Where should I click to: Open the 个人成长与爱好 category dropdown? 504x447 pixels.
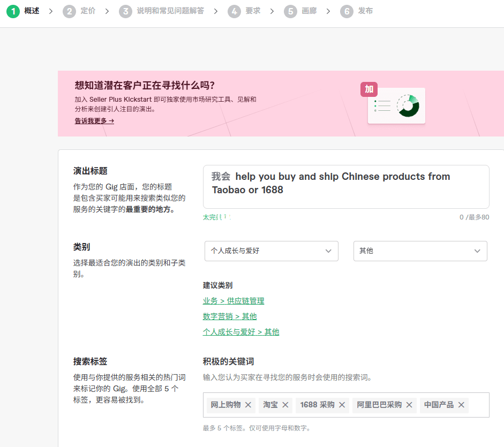pyautogui.click(x=271, y=251)
